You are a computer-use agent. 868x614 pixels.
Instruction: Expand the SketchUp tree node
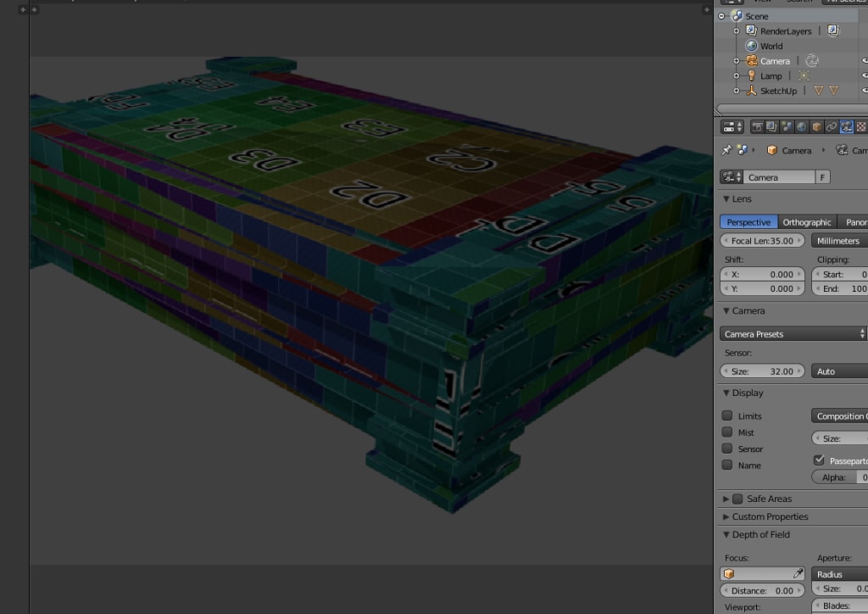[737, 91]
